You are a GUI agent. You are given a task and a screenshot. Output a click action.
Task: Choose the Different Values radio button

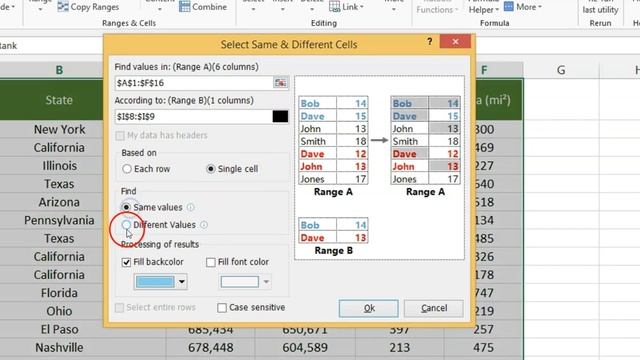126,225
